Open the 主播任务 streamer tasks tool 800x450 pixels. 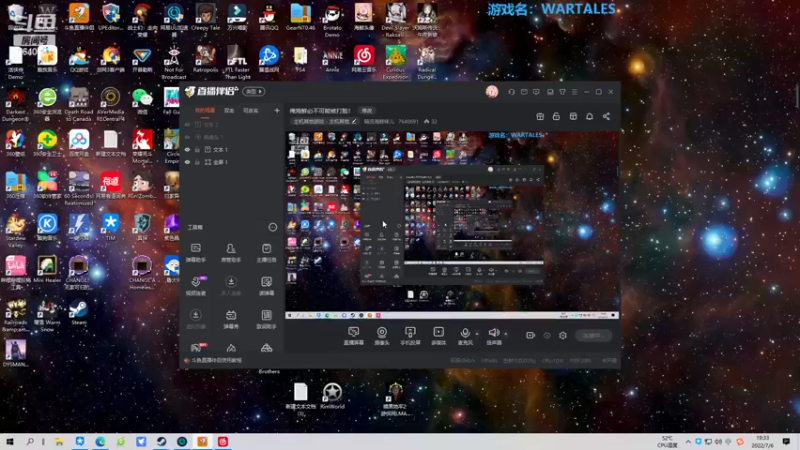[x=266, y=252]
